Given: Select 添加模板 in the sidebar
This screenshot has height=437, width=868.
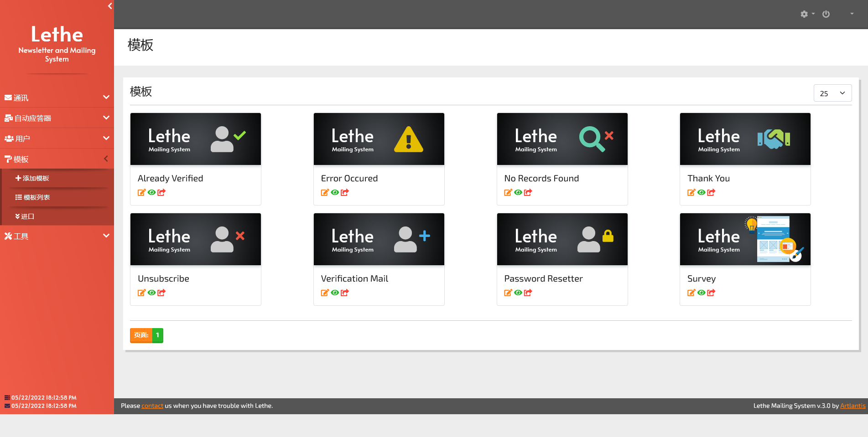Looking at the screenshot, I should pos(36,178).
